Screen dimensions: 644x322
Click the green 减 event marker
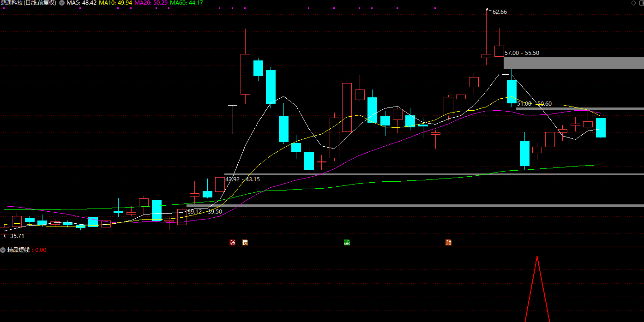click(347, 242)
